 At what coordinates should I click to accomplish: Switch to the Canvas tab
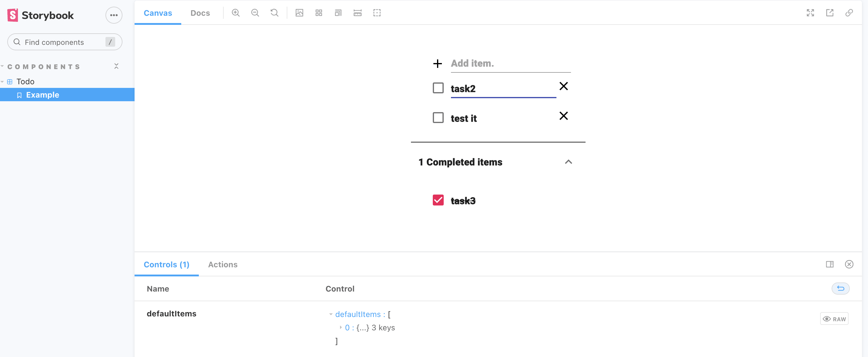pyautogui.click(x=158, y=13)
